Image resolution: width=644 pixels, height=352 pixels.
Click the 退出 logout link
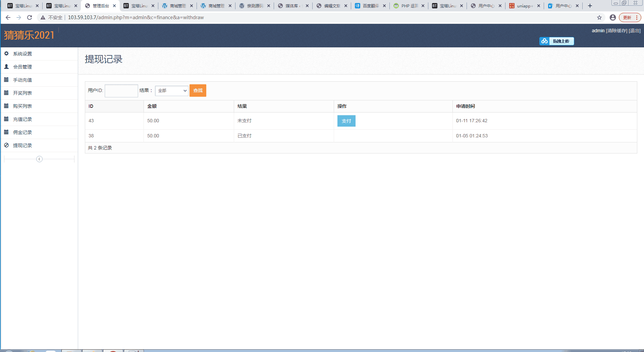point(635,31)
